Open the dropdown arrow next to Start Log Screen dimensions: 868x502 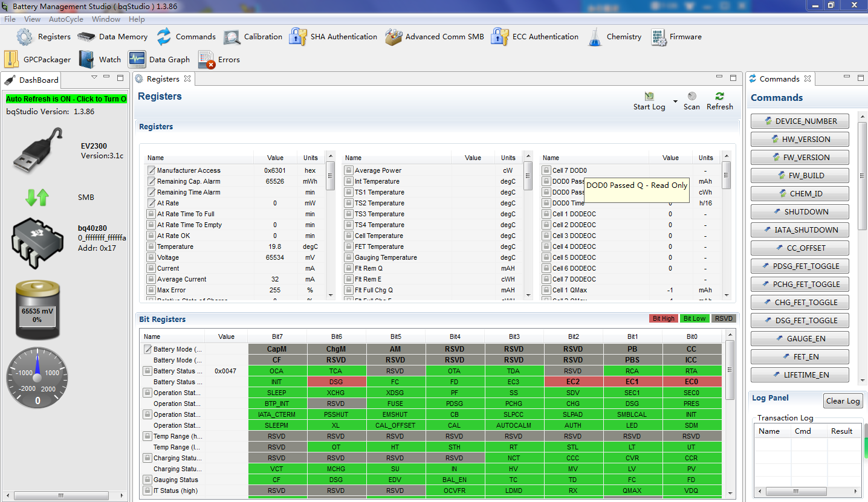click(675, 101)
